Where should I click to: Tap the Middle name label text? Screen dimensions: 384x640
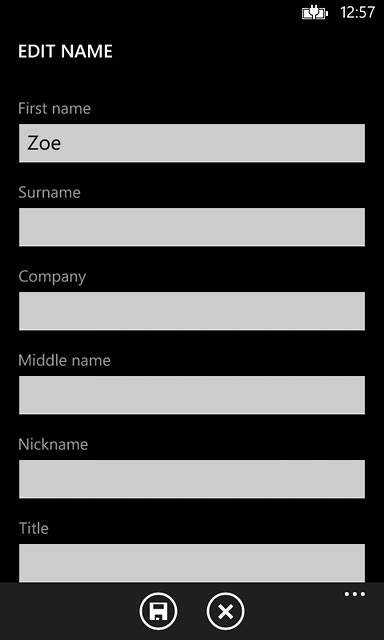64,360
